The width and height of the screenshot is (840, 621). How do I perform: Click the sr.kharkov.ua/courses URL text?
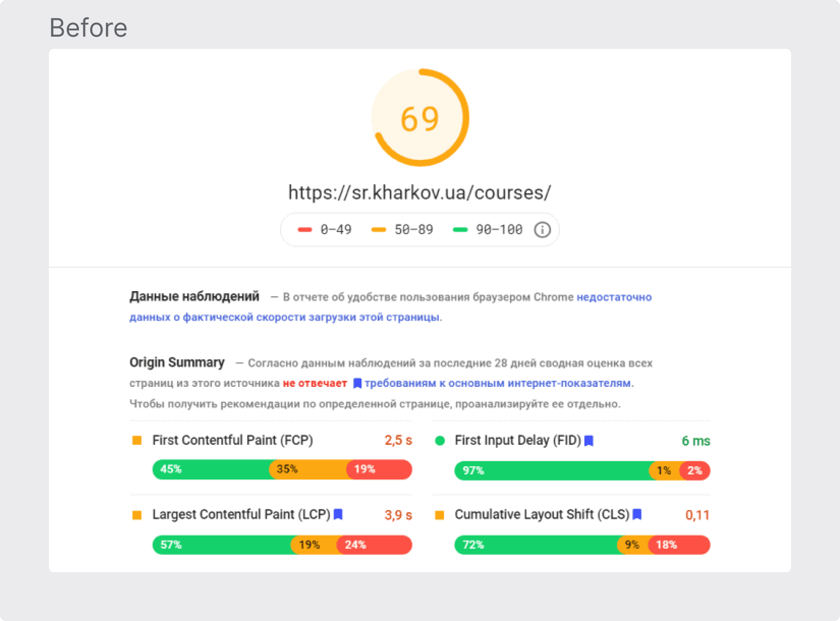(419, 192)
